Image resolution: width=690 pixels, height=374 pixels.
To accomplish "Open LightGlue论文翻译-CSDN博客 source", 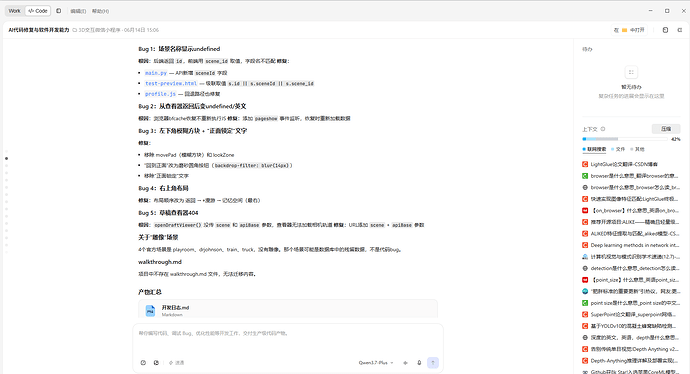I will click(631, 164).
